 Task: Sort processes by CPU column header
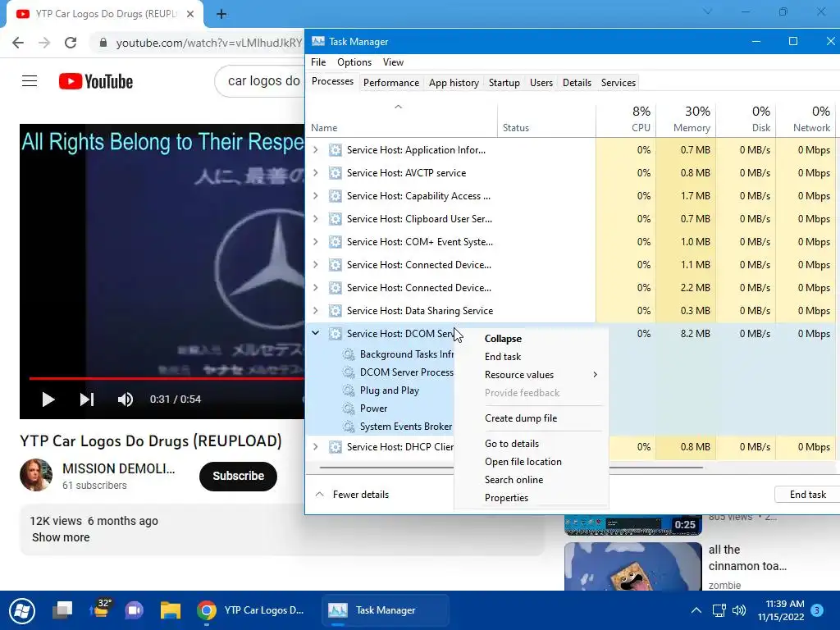626,119
